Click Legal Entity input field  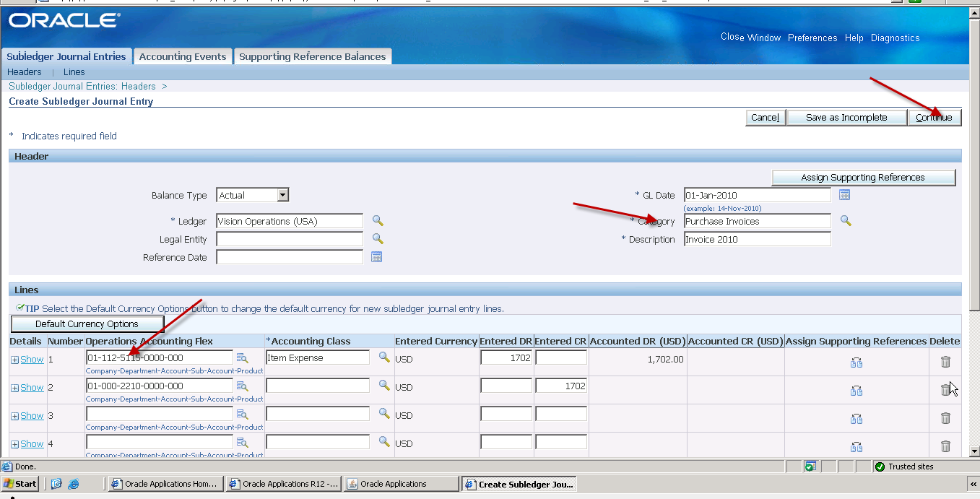[x=290, y=239]
